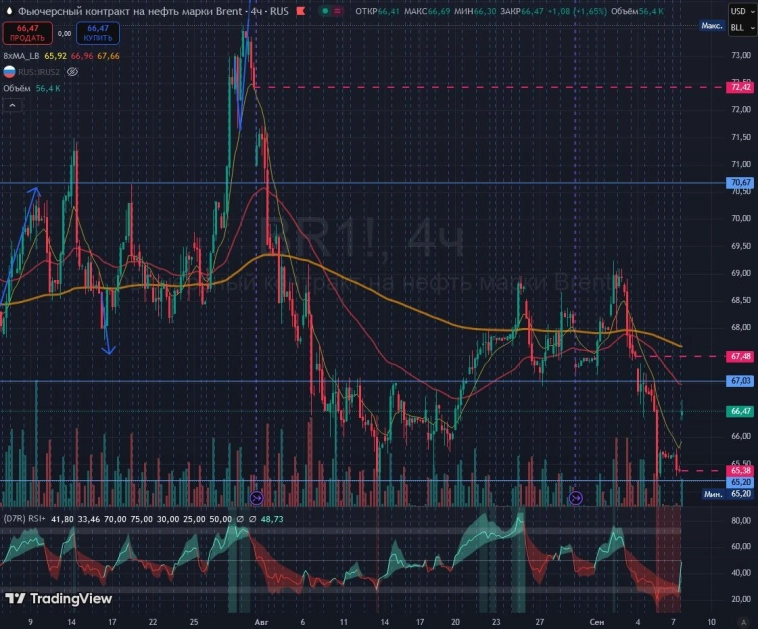758x629 pixels.
Task: Click the purple event marker near date 27
Action: [575, 497]
